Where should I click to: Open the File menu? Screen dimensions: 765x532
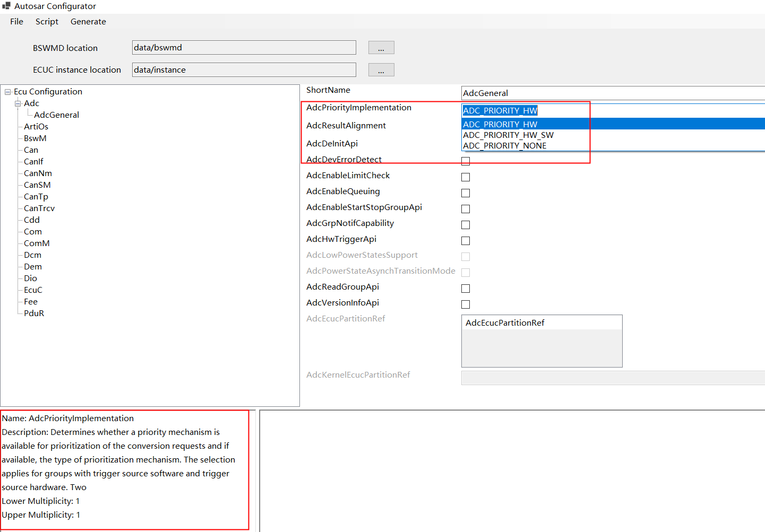coord(16,21)
